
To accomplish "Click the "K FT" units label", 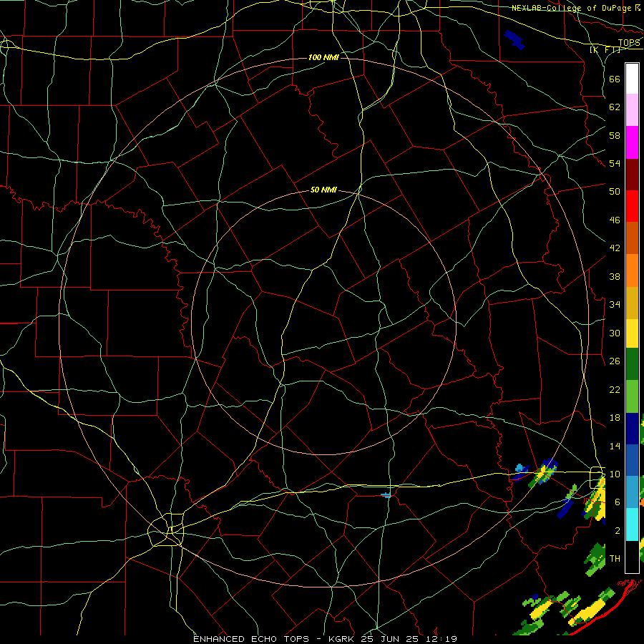I will click(x=605, y=49).
